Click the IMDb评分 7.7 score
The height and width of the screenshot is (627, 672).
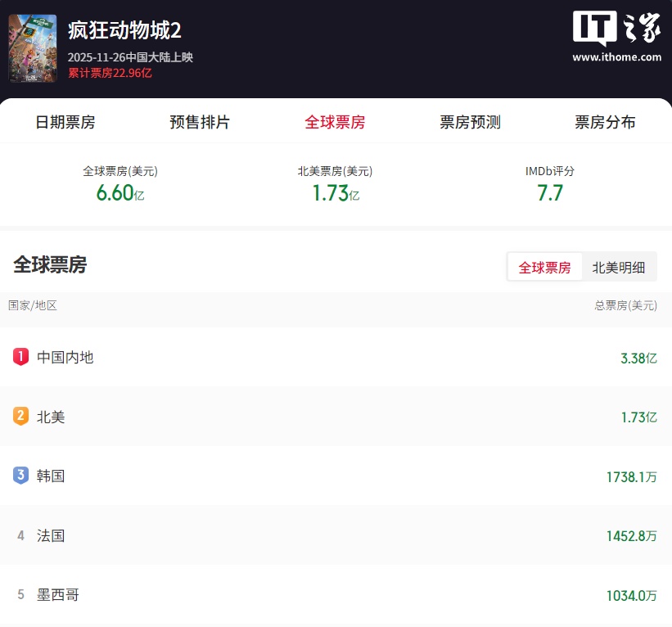550,193
